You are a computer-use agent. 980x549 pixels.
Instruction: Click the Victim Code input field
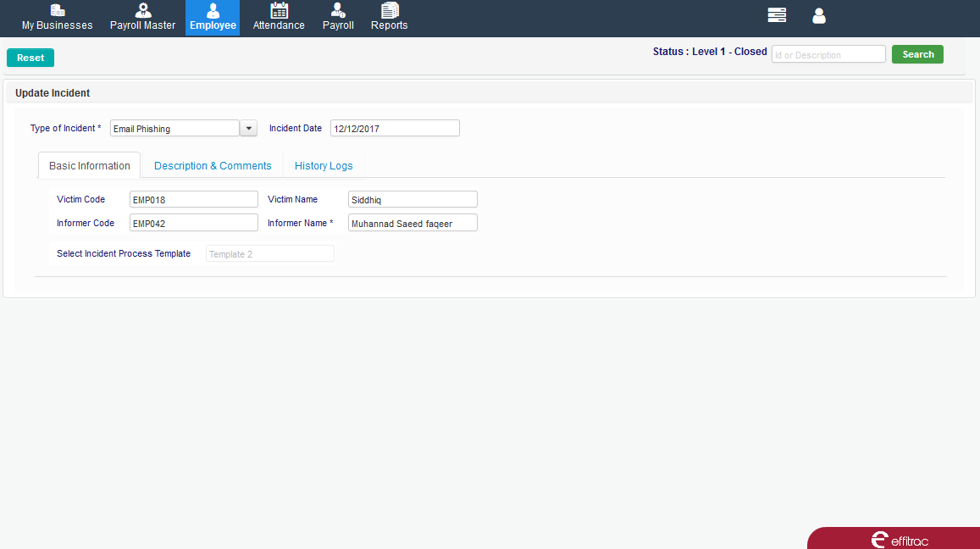coord(193,200)
